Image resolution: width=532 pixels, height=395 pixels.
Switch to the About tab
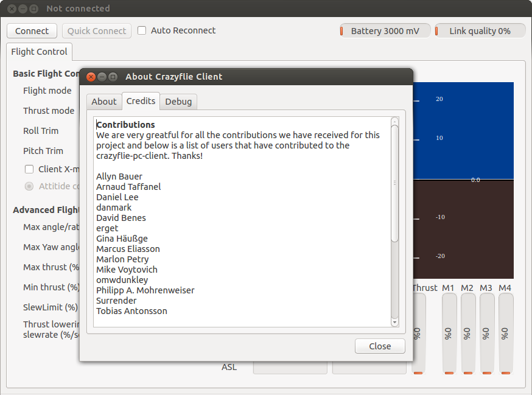(x=104, y=102)
